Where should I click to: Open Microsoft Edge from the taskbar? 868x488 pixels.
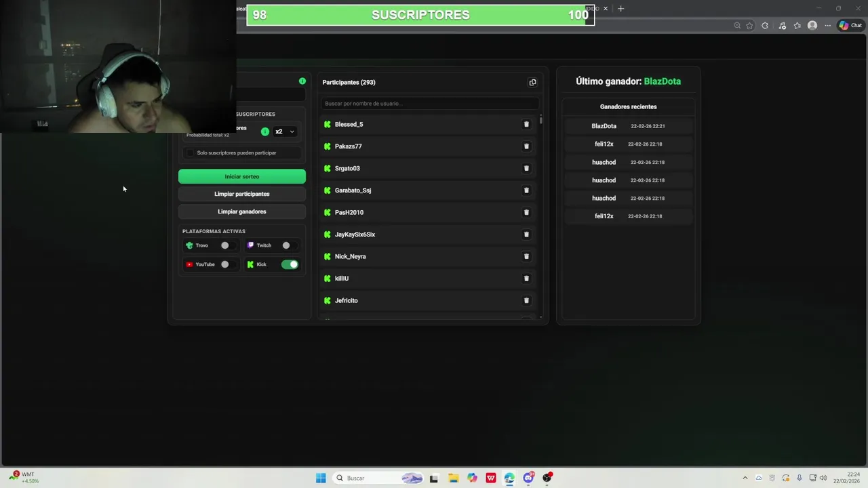(x=509, y=478)
